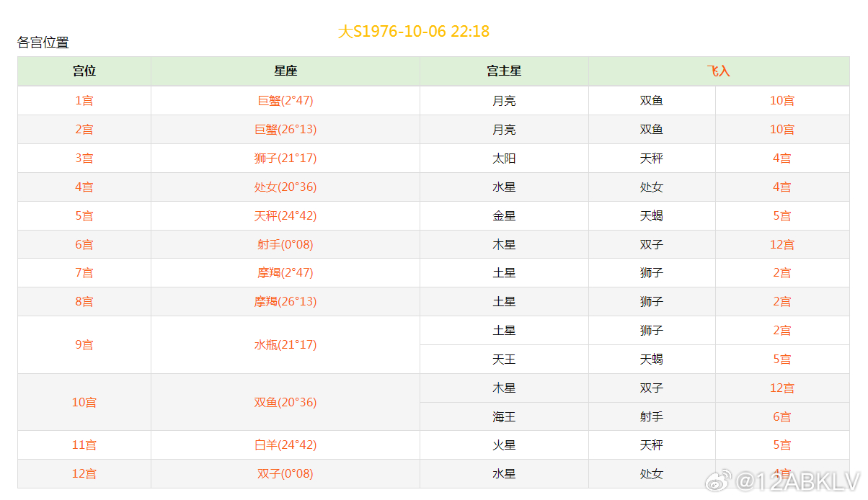The height and width of the screenshot is (500, 868).
Task: Open the 10宫 link in the 宫位 column
Action: pos(84,403)
